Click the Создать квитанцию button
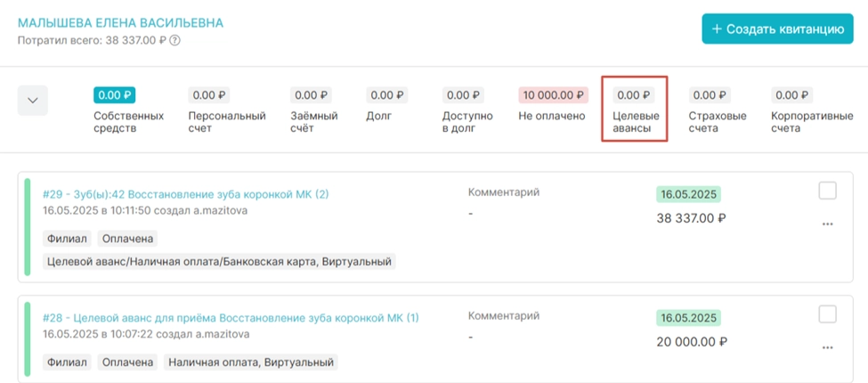This screenshot has height=383, width=868. [777, 29]
